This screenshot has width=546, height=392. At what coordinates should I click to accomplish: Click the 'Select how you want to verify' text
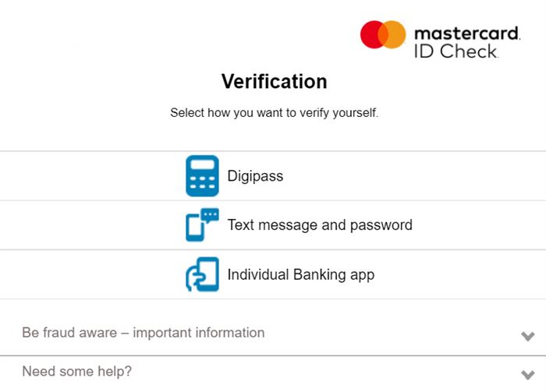click(x=274, y=113)
